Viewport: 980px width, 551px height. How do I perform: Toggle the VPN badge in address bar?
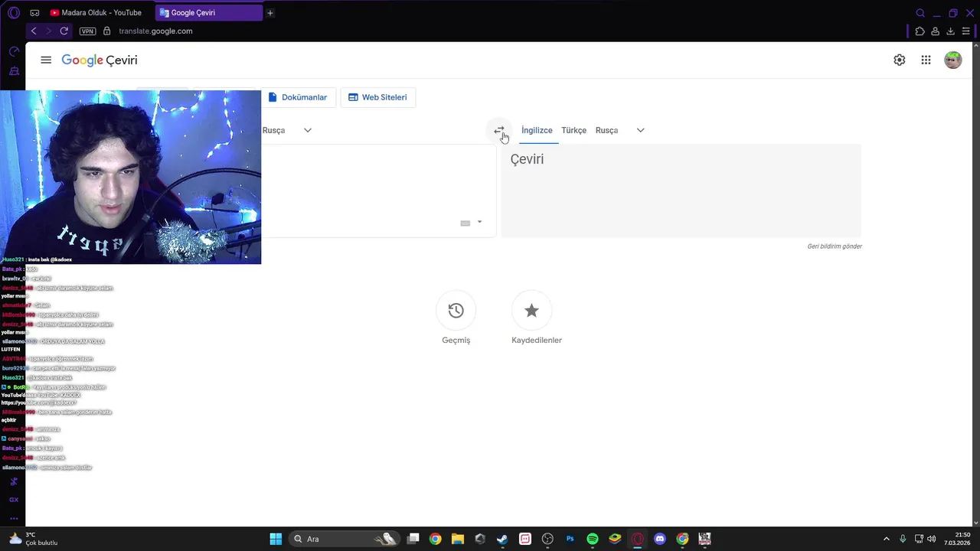(x=87, y=31)
